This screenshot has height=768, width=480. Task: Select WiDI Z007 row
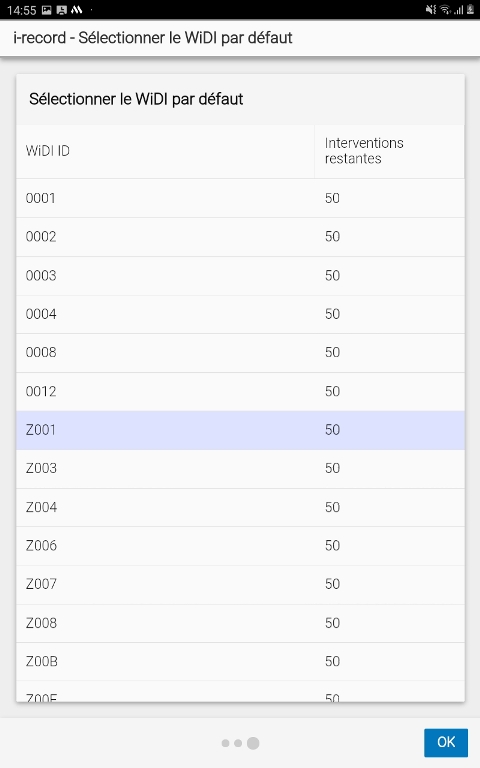point(240,585)
